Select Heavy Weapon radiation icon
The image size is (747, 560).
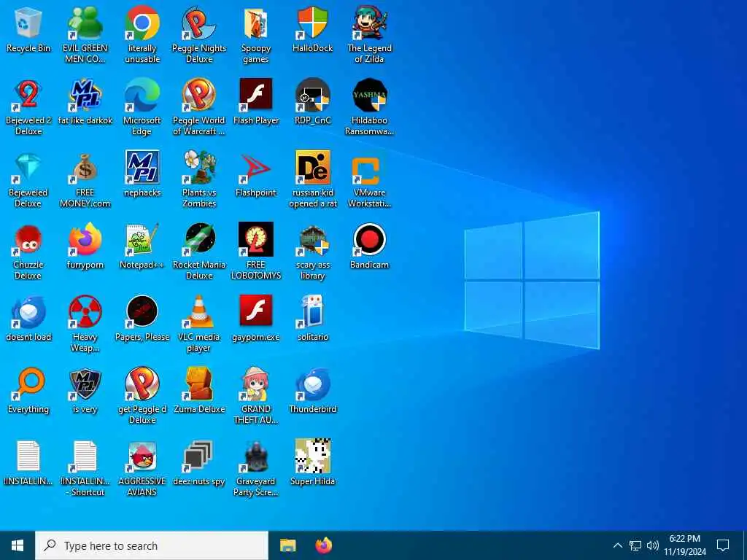click(x=85, y=312)
